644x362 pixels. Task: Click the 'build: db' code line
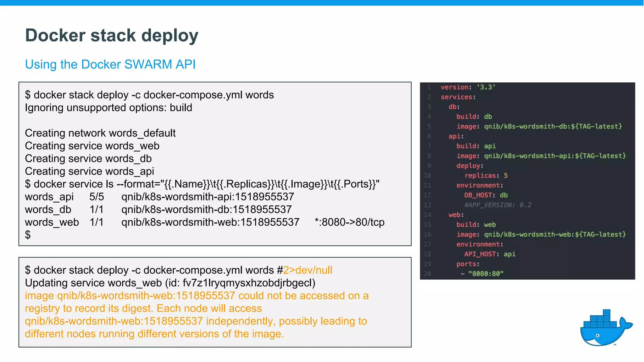click(x=474, y=117)
